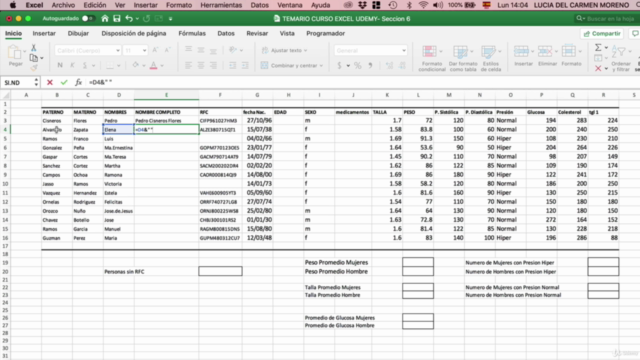Image resolution: width=640 pixels, height=360 pixels.
Task: Open the font name dropdown
Action: [118, 51]
